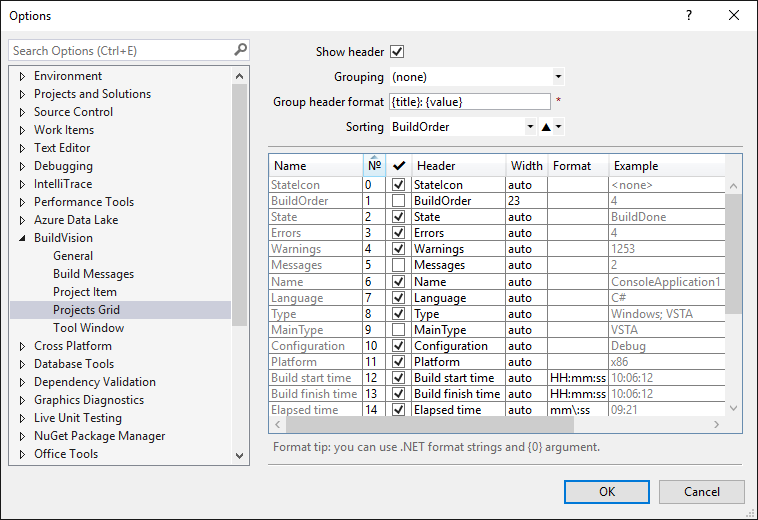Viewport: 758px width, 520px height.
Task: Click the search magnifier icon in Search Options
Action: coord(240,49)
